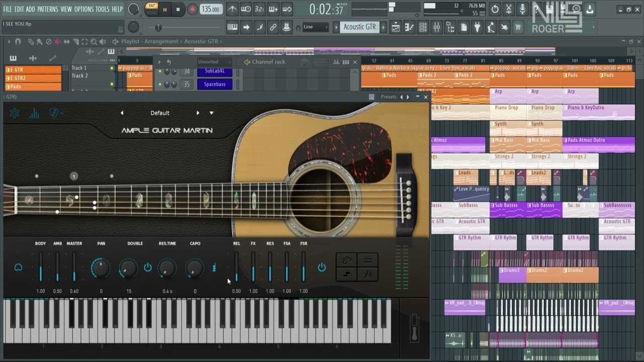644x362 pixels.
Task: Toggle wait for input before recording
Action: pos(246,9)
